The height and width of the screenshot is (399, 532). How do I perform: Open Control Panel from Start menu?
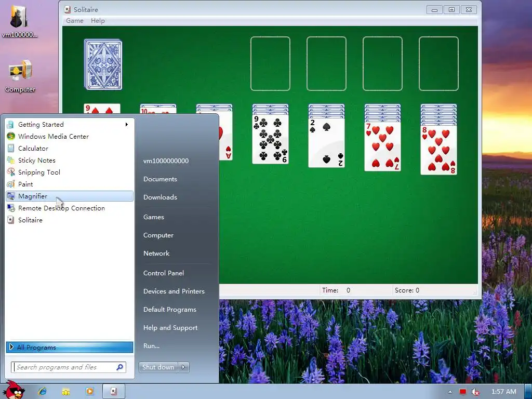pos(164,273)
